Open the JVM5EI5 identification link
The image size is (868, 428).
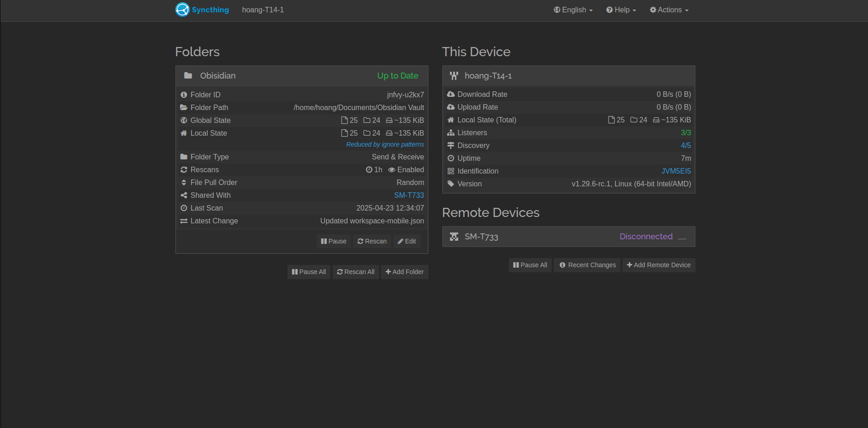[x=676, y=171]
